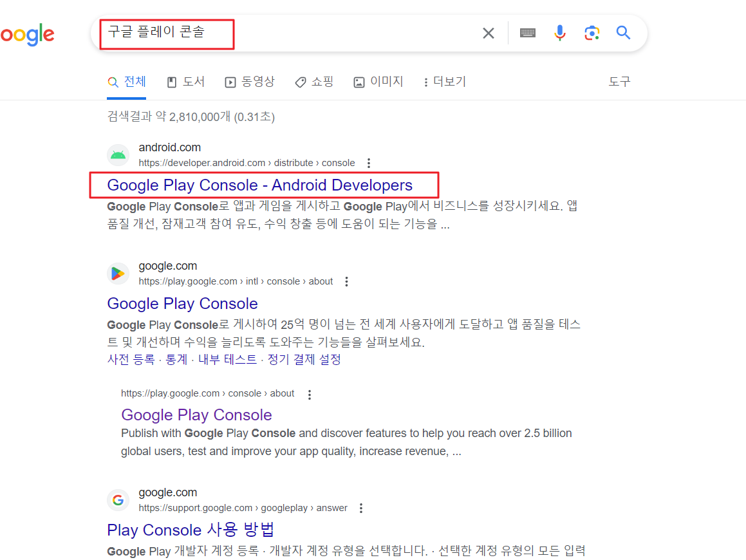Clear the search box with the X icon
The width and height of the screenshot is (746, 560).
[x=488, y=33]
